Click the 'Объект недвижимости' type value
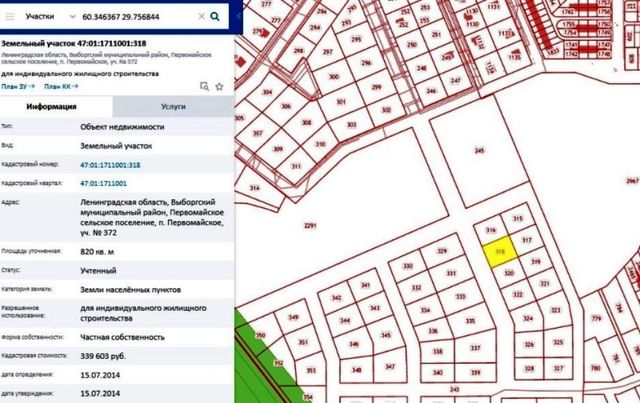This screenshot has width=640, height=403. [122, 127]
